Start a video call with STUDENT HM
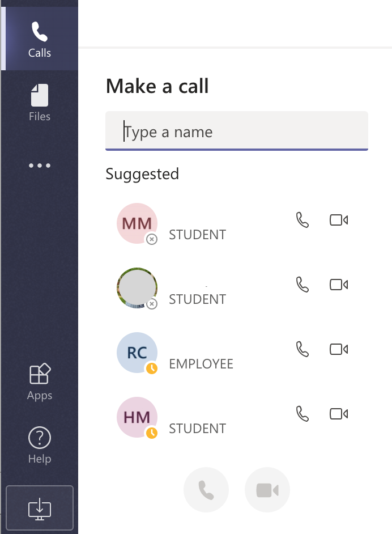 [338, 414]
